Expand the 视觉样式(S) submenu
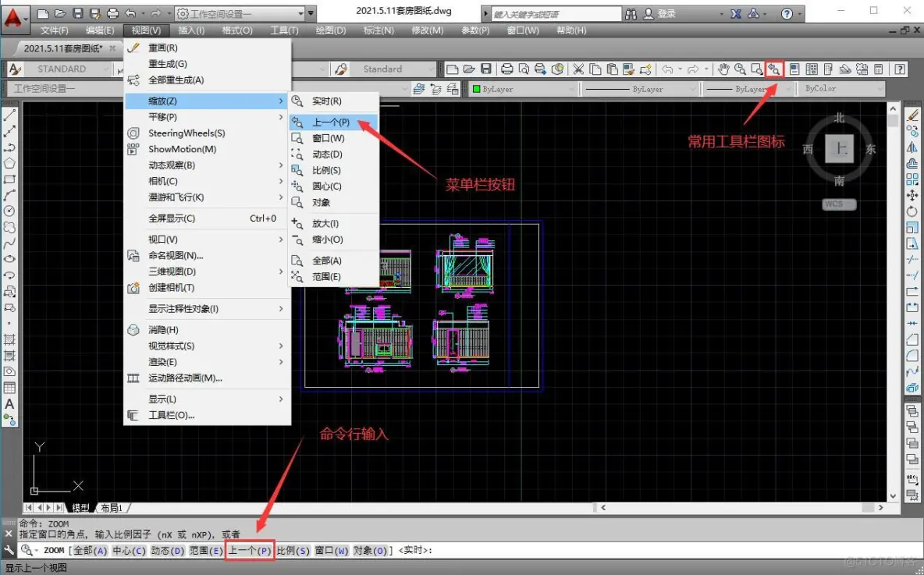Screen dimensions: 924x575 (x=208, y=346)
